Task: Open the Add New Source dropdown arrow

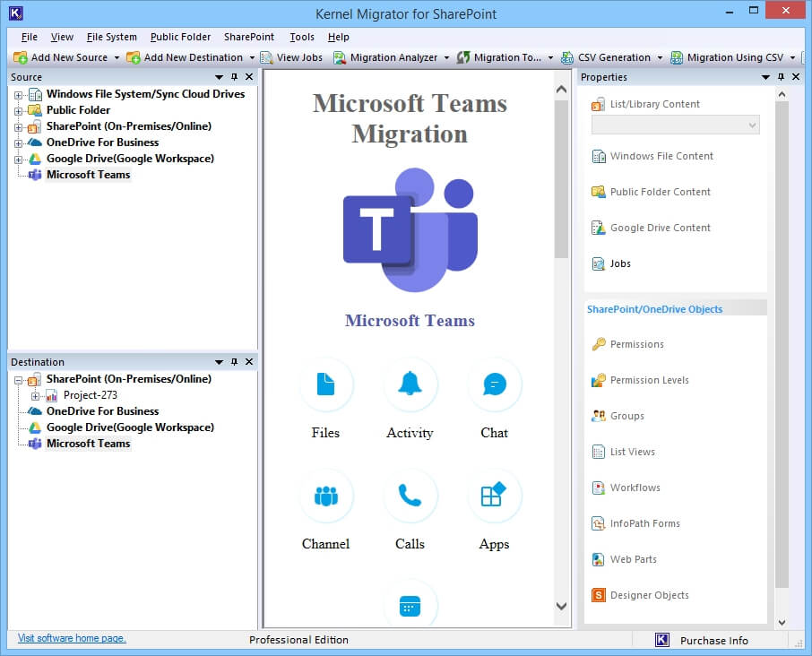Action: pos(117,57)
